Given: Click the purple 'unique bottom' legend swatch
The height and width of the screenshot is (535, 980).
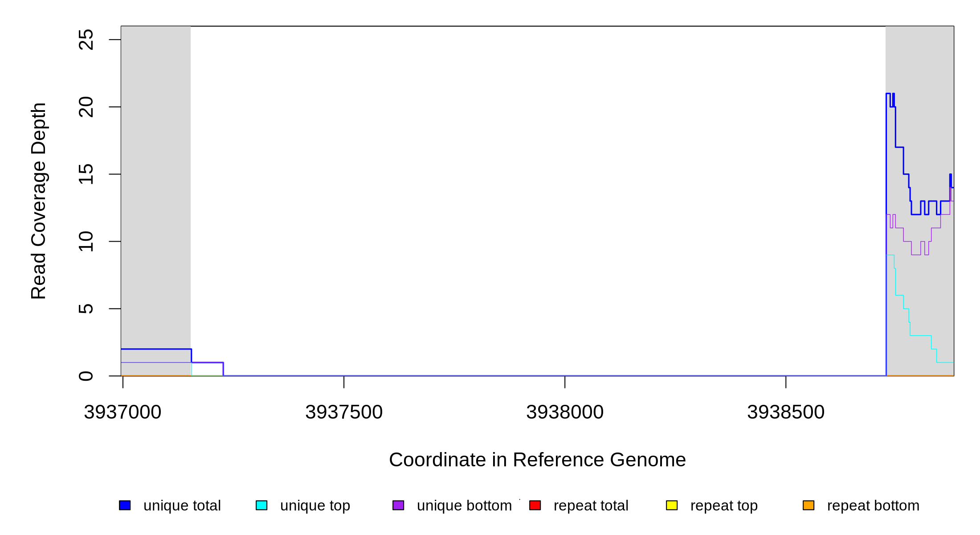Looking at the screenshot, I should 398,505.
